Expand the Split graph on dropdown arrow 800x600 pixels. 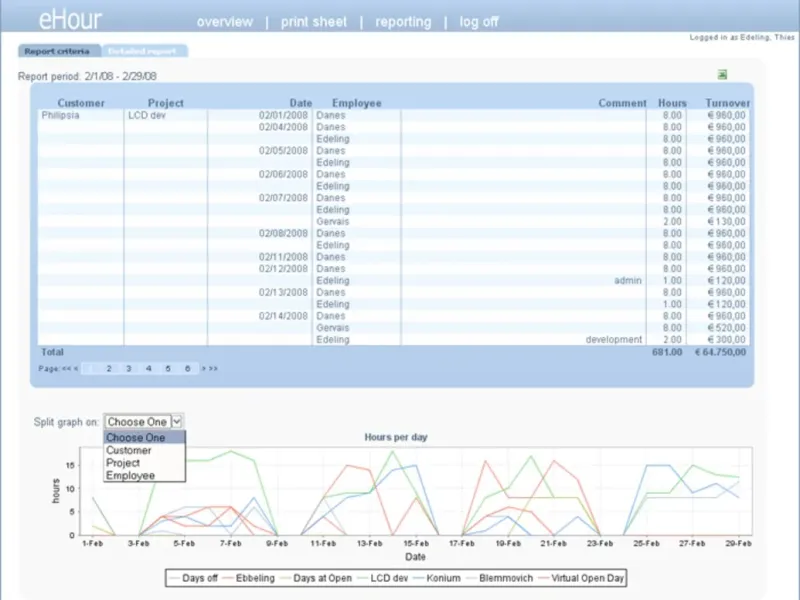[x=177, y=422]
